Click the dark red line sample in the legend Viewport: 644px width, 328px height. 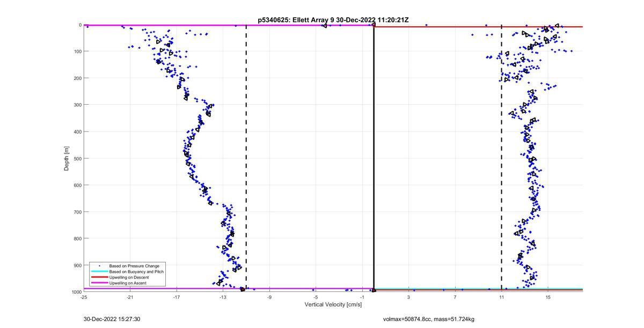pos(99,278)
